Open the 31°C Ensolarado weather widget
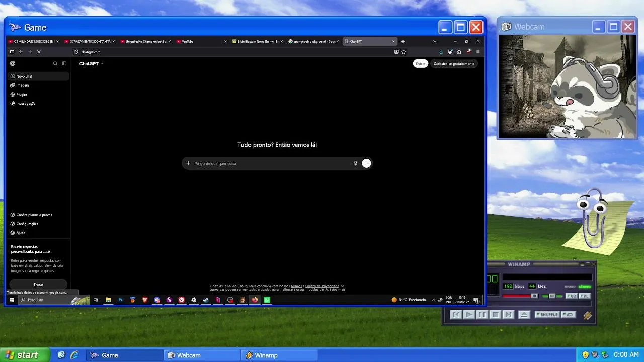The width and height of the screenshot is (644, 362). tap(409, 300)
